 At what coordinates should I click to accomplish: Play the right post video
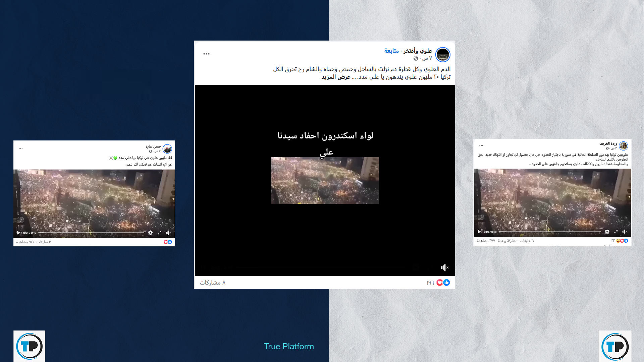479,232
